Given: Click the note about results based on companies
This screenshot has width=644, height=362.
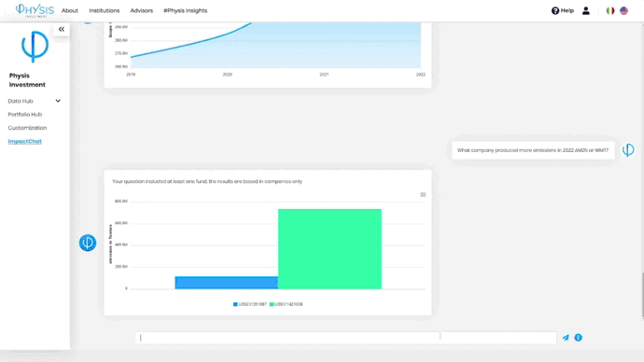Looking at the screenshot, I should tap(207, 181).
